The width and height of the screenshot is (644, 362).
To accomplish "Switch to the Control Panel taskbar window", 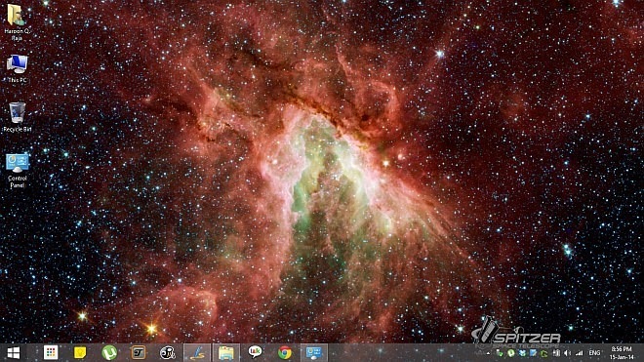I will coord(314,352).
